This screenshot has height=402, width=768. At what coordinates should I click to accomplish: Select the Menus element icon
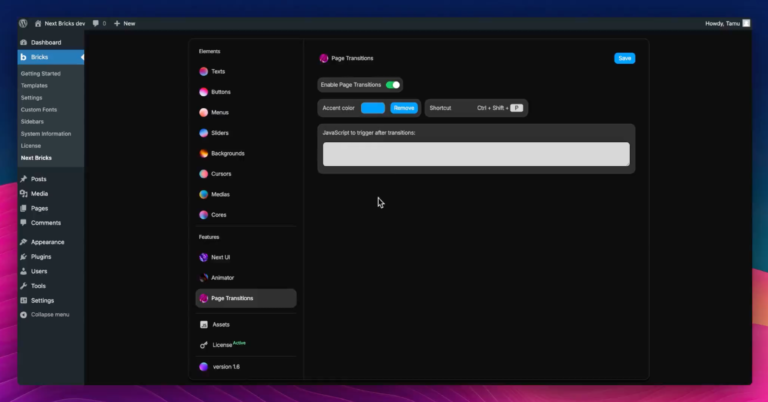pos(203,113)
